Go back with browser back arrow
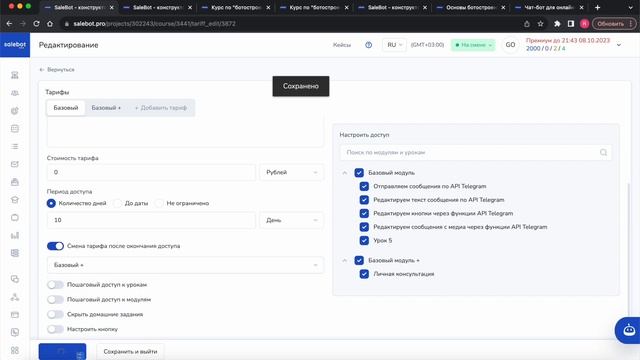The height and width of the screenshot is (360, 640). [9, 24]
